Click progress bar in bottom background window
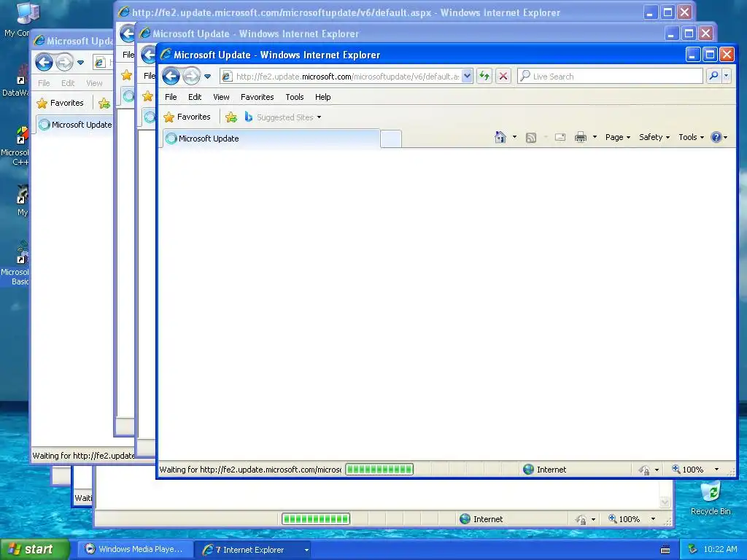The image size is (747, 560). [316, 519]
